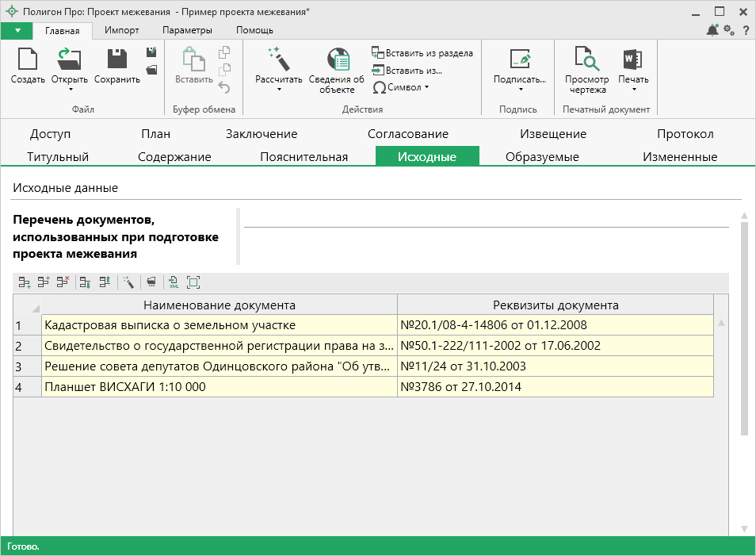This screenshot has height=556, width=756.
Task: Expand the Печать dropdown menu
Action: click(x=633, y=90)
